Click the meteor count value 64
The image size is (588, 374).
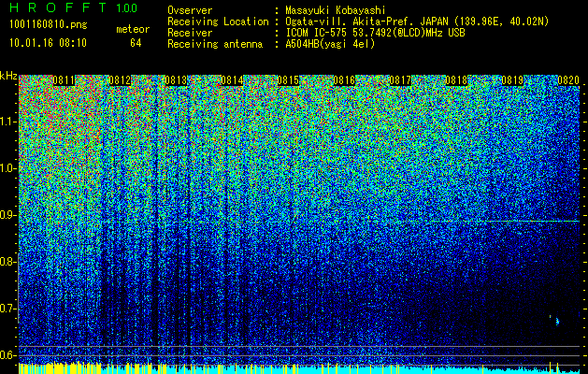pos(136,43)
